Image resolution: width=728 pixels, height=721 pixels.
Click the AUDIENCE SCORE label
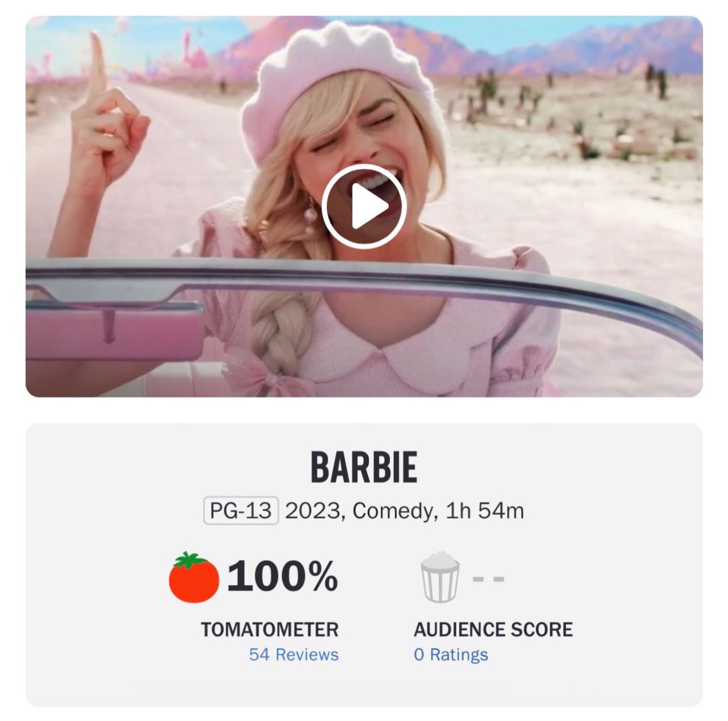(493, 629)
